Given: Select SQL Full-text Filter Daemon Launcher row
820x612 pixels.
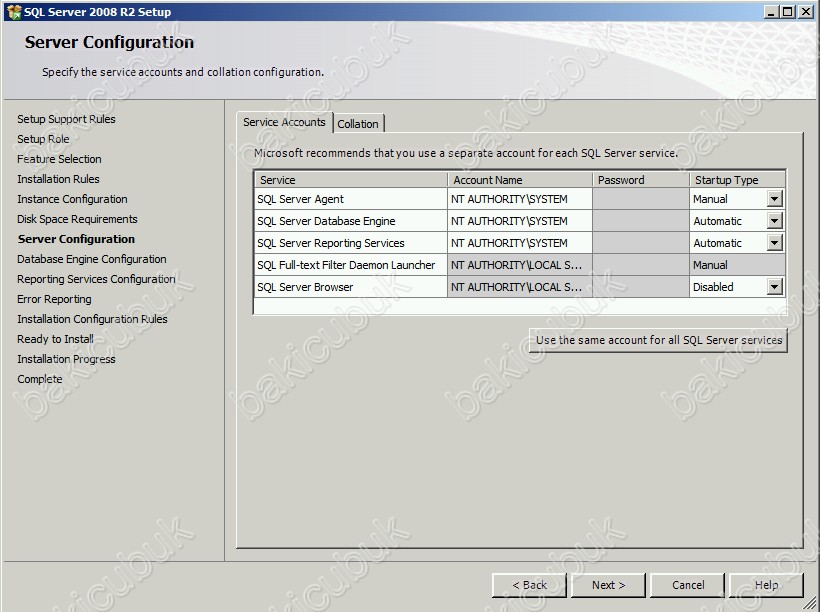Looking at the screenshot, I should tap(520, 265).
